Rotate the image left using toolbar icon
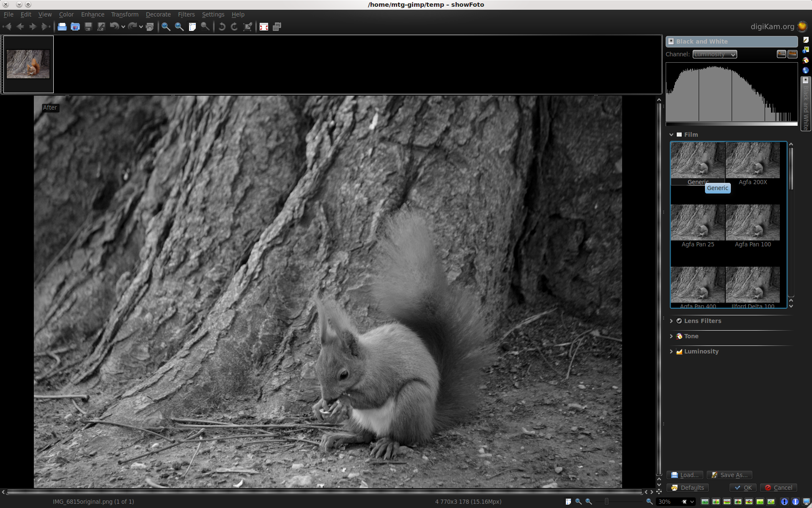This screenshot has height=508, width=812. coord(222,27)
